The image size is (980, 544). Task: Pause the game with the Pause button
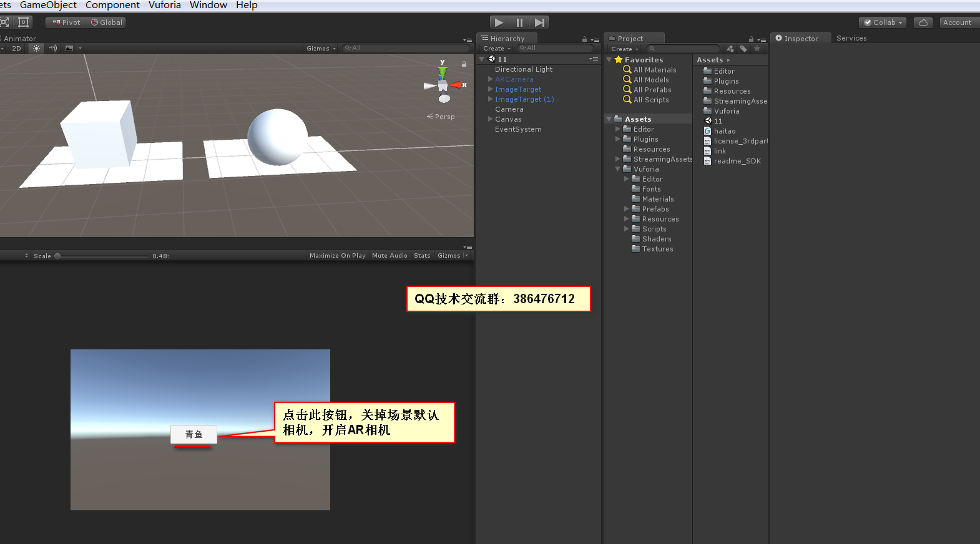pos(519,22)
